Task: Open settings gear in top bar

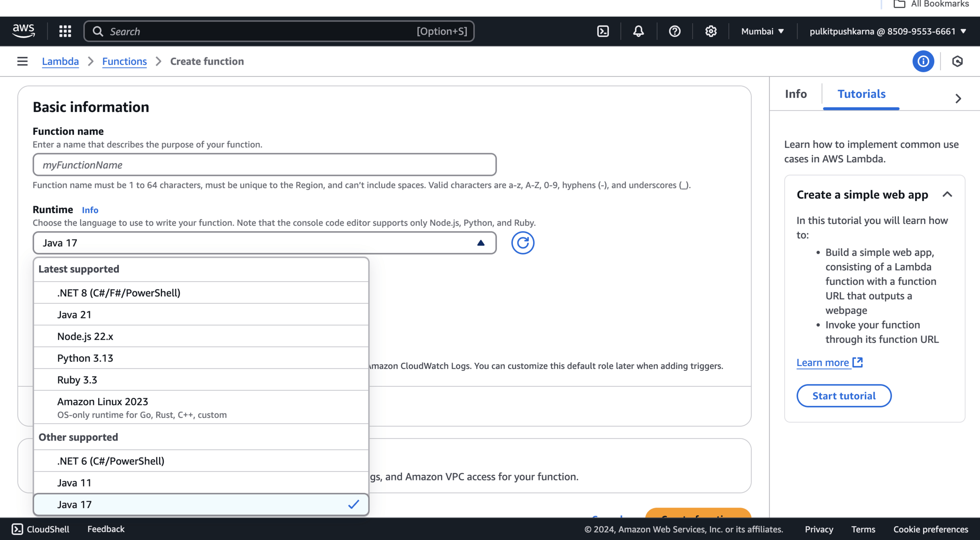Action: click(x=710, y=31)
